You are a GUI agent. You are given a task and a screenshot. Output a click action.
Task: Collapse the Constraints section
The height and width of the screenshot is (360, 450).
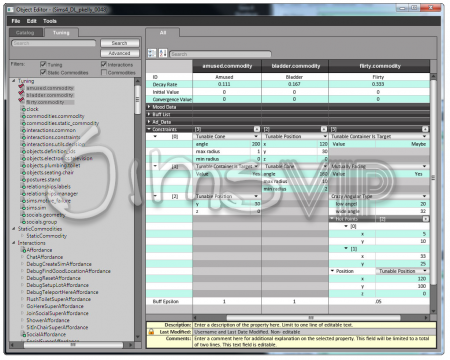[x=149, y=129]
